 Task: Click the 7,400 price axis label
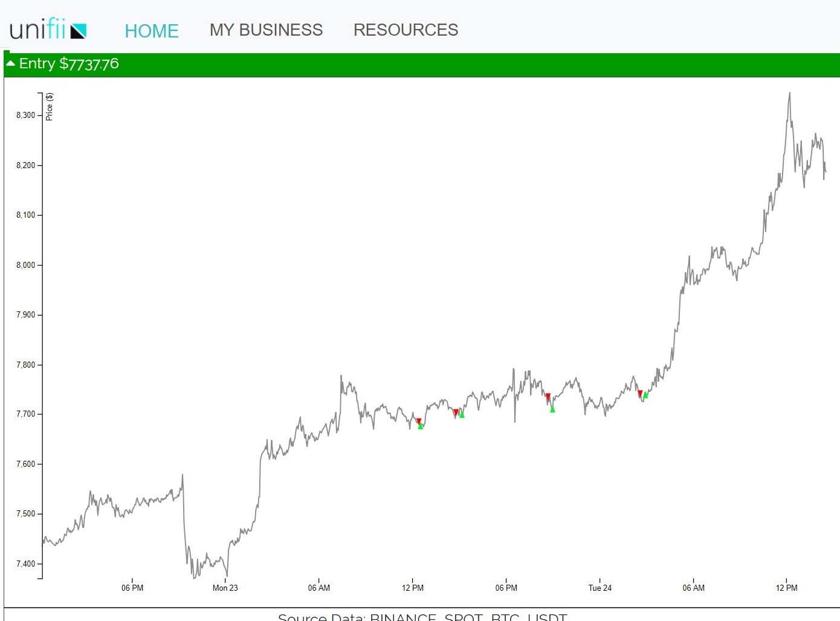pos(25,564)
